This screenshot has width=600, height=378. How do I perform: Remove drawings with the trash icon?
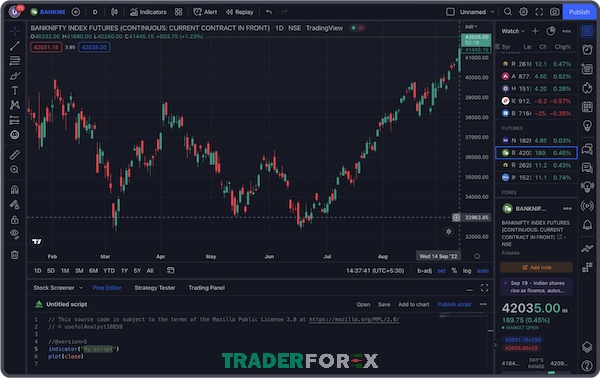[x=15, y=255]
